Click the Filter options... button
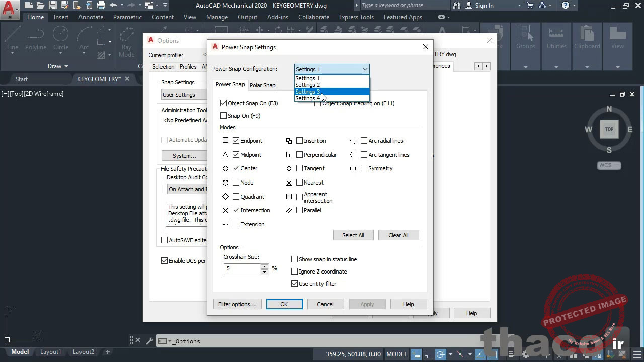 tap(237, 304)
